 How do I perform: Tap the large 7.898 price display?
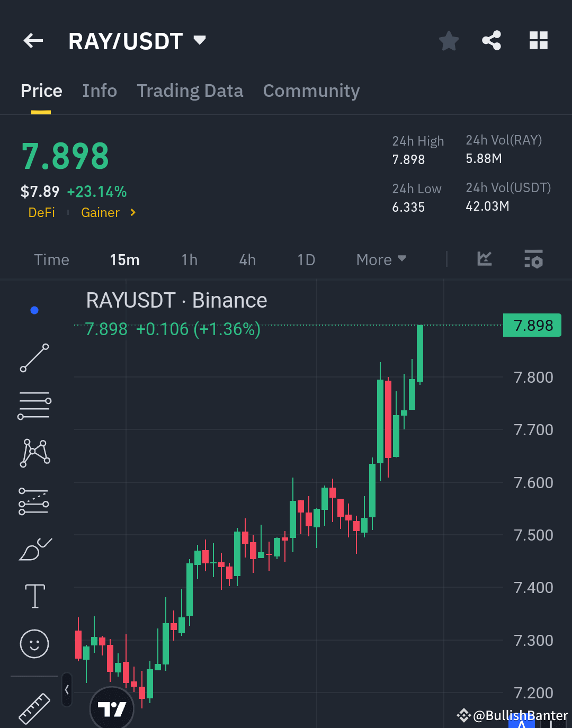click(65, 157)
